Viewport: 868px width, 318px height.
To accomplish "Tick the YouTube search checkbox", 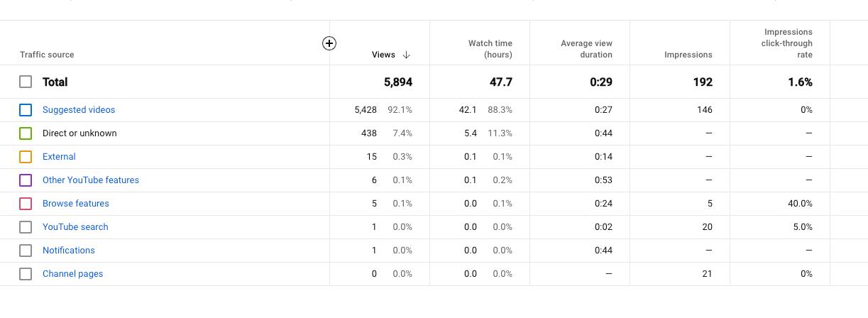I will pos(26,227).
